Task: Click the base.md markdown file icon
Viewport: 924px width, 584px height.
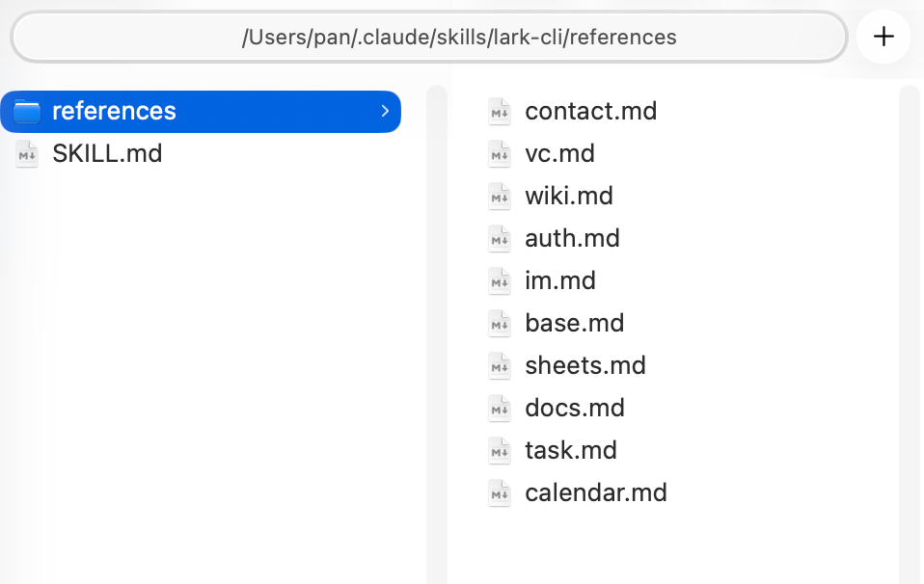Action: [500, 324]
